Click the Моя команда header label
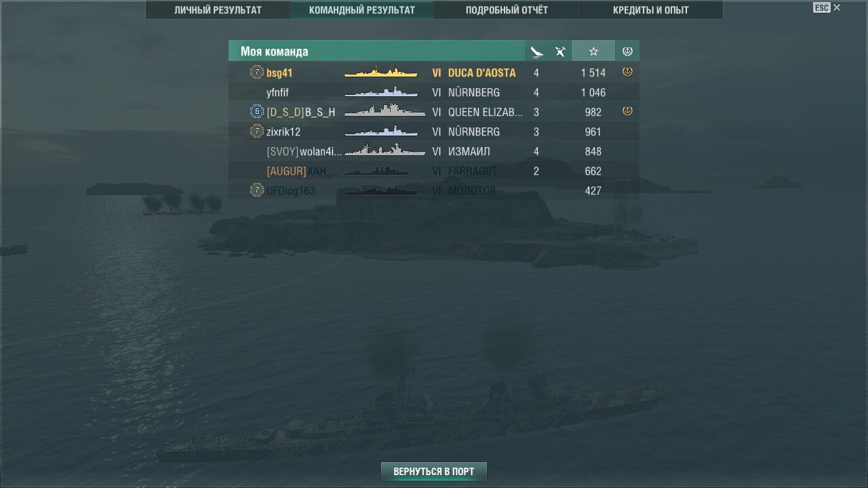868x488 pixels. click(x=274, y=52)
